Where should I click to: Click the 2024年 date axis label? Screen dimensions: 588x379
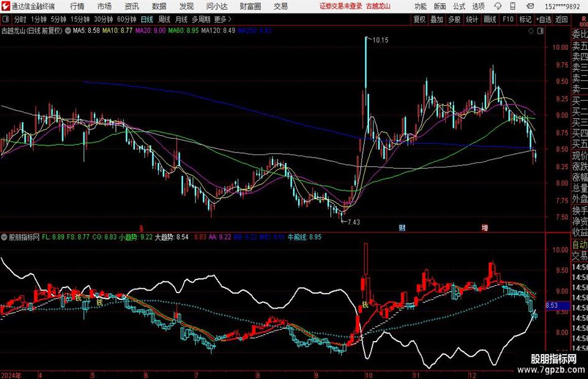click(11, 375)
